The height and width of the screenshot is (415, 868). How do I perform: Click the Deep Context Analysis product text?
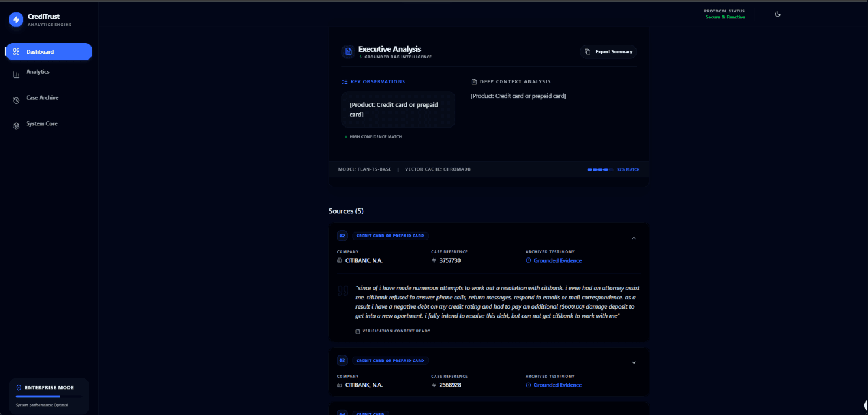518,96
